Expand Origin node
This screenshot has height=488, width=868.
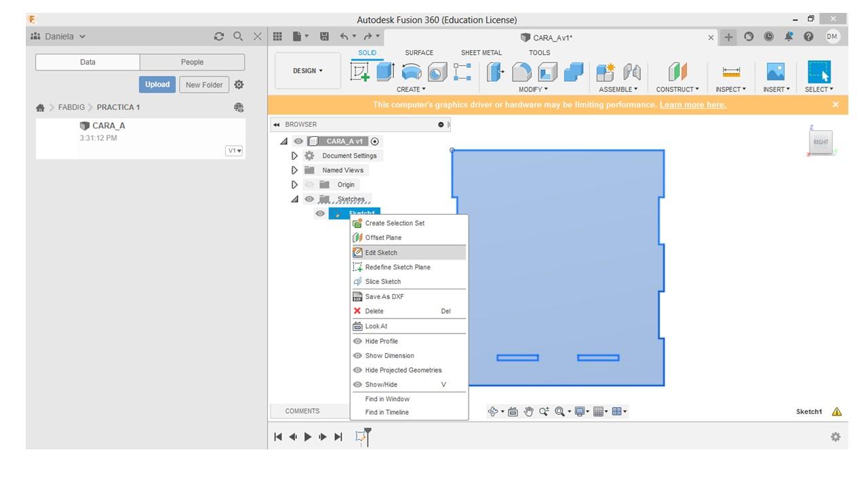[294, 184]
